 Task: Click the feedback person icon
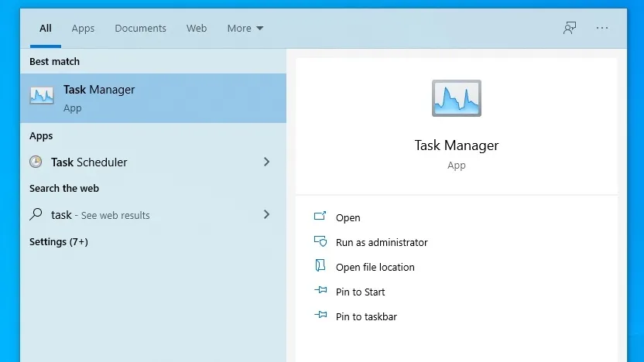[569, 28]
